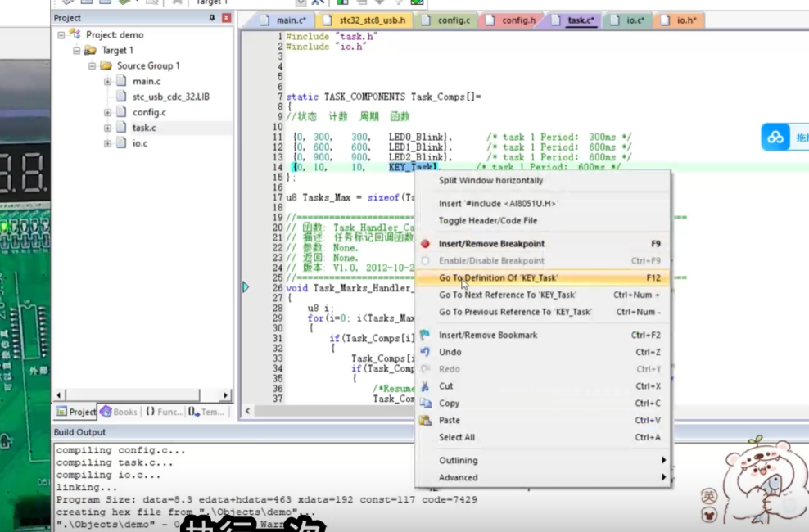
Task: Collapse the Source Group 1 folder
Action: (x=93, y=66)
